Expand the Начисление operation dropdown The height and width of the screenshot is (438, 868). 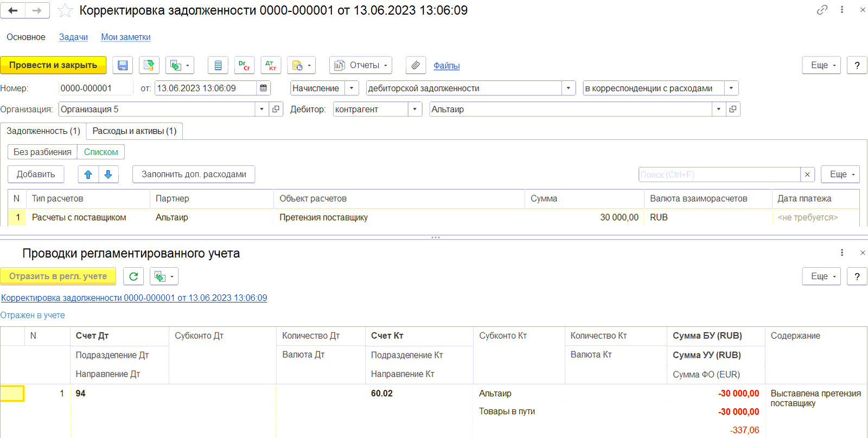tap(352, 88)
